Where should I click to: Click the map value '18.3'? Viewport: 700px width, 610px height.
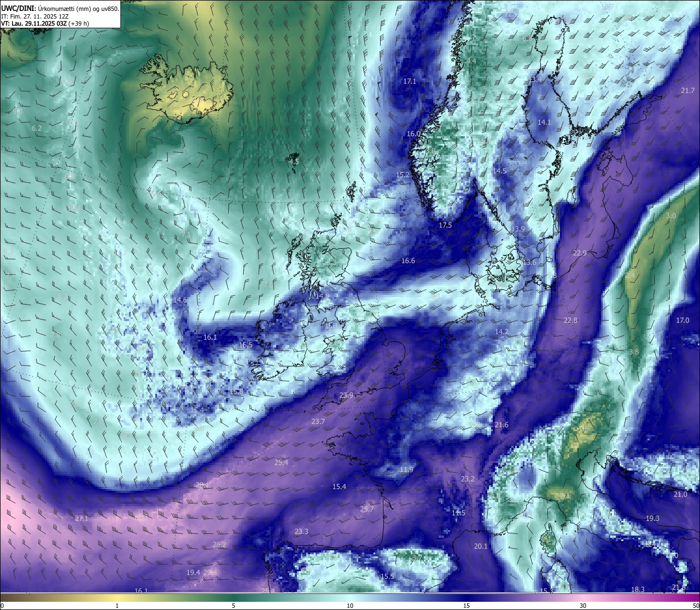click(638, 589)
